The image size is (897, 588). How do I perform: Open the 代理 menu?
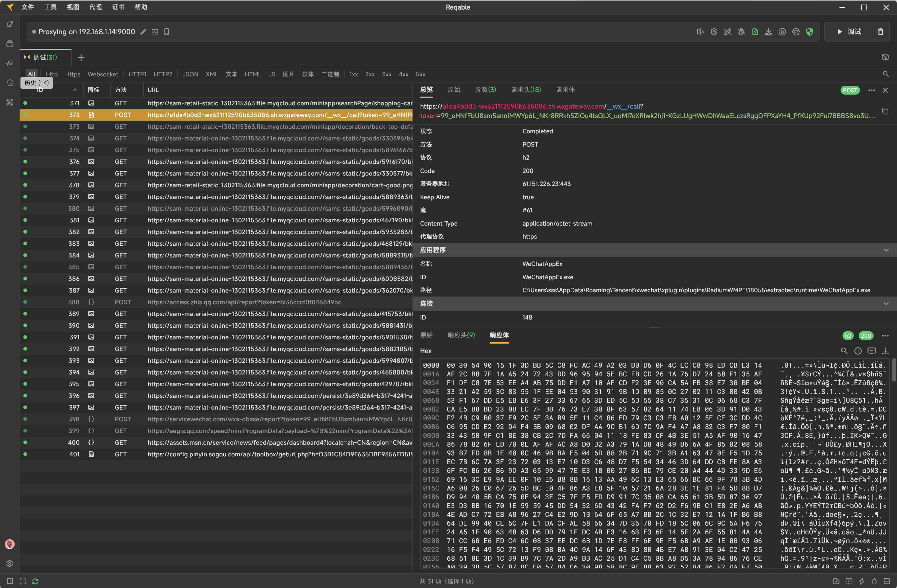point(95,7)
